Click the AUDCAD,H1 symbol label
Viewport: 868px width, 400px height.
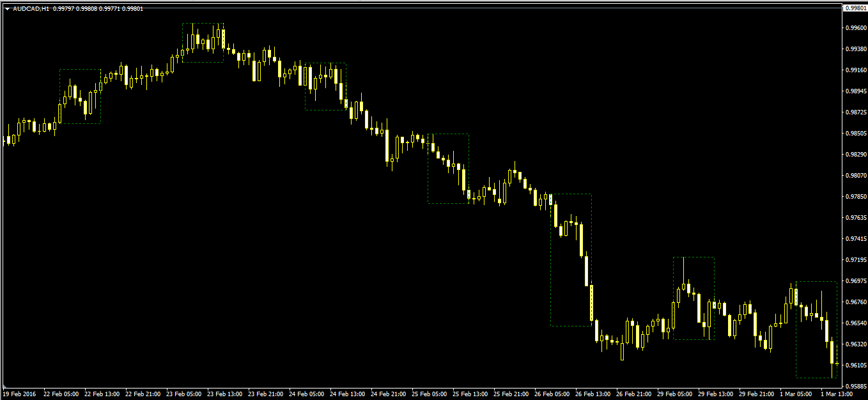pos(31,9)
